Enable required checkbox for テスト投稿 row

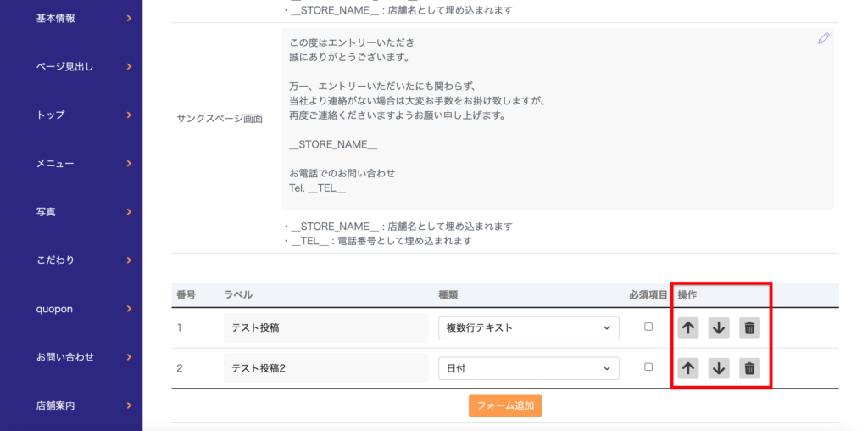click(x=648, y=327)
